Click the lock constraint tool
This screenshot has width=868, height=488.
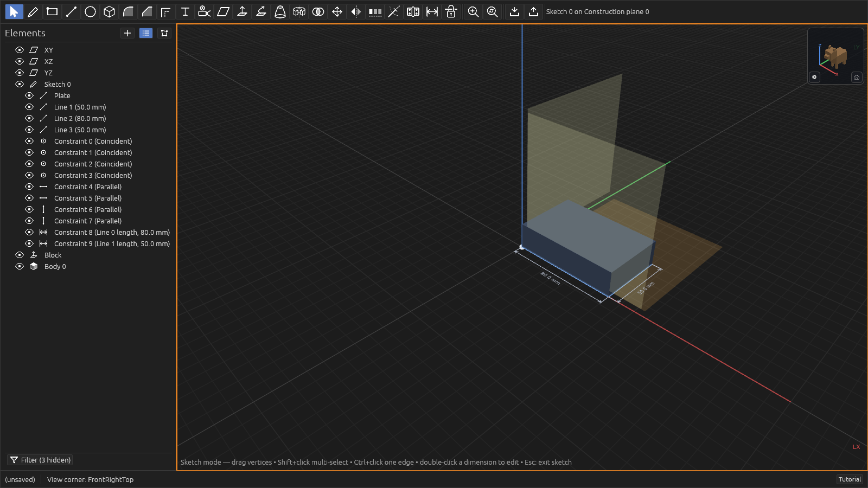coord(451,11)
